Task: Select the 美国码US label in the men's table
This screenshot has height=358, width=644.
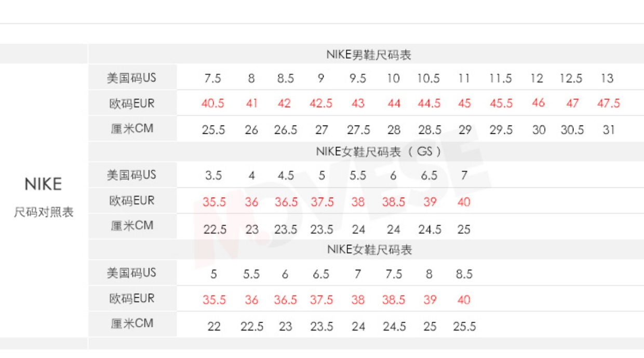Action: (131, 78)
